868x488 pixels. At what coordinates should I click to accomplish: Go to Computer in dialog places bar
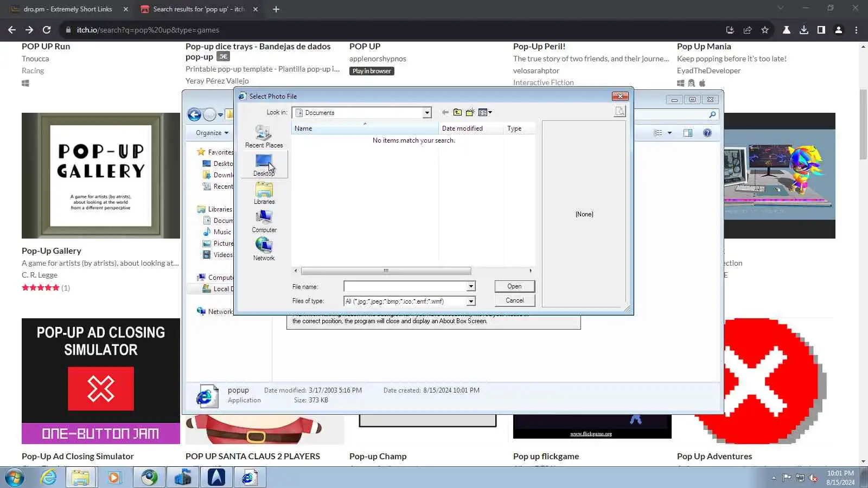tap(264, 221)
